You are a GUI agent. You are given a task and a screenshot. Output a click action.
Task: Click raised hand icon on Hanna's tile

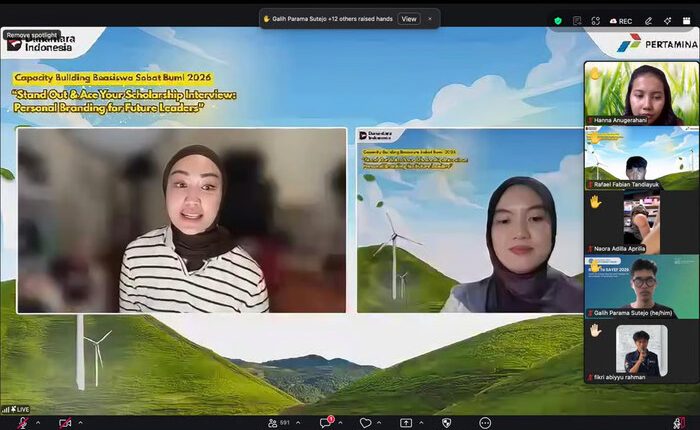[595, 73]
